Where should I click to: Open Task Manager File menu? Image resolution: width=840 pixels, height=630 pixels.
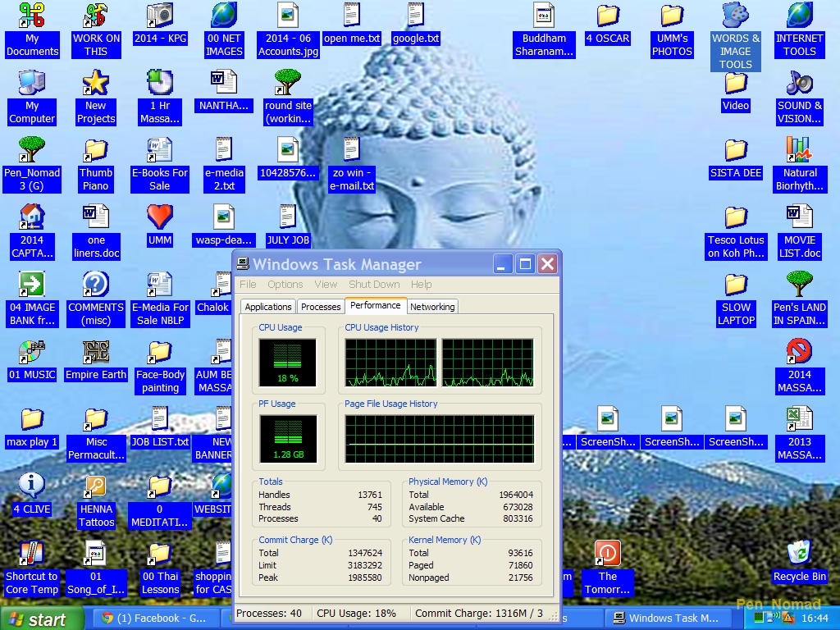[248, 285]
